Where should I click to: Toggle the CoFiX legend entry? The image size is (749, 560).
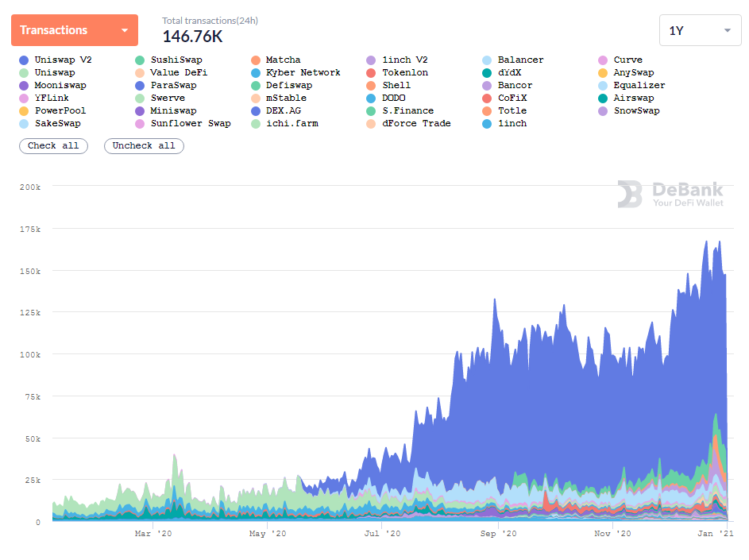coord(504,98)
